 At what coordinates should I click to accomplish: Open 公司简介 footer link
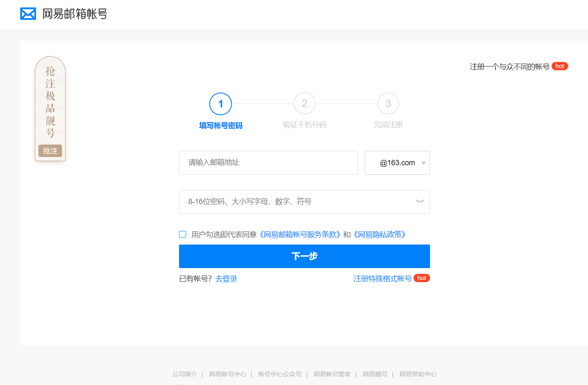pyautogui.click(x=185, y=374)
